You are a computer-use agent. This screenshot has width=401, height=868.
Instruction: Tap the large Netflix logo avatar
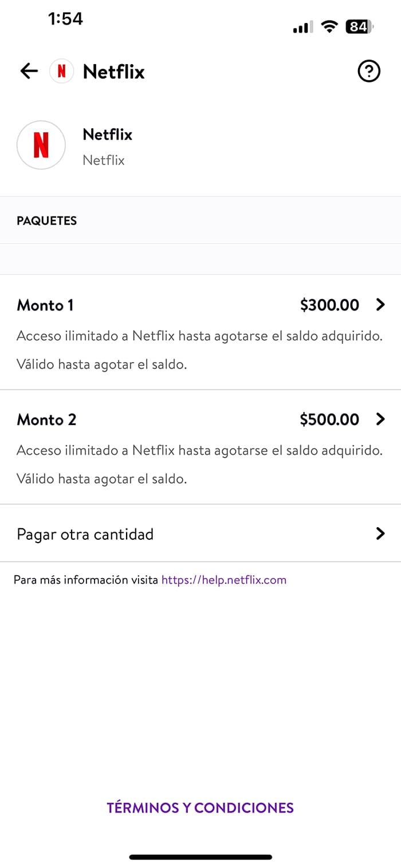(x=41, y=145)
